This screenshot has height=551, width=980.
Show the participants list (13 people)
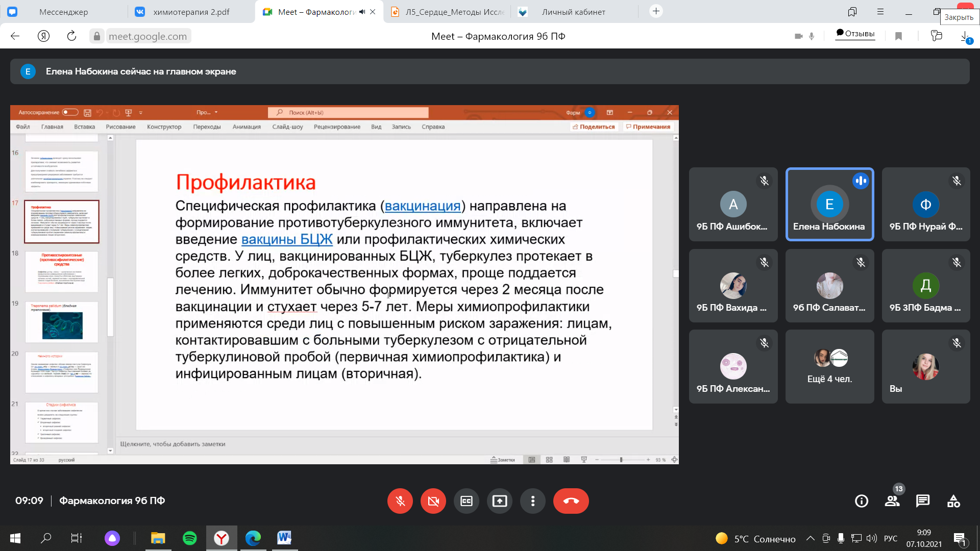point(892,501)
